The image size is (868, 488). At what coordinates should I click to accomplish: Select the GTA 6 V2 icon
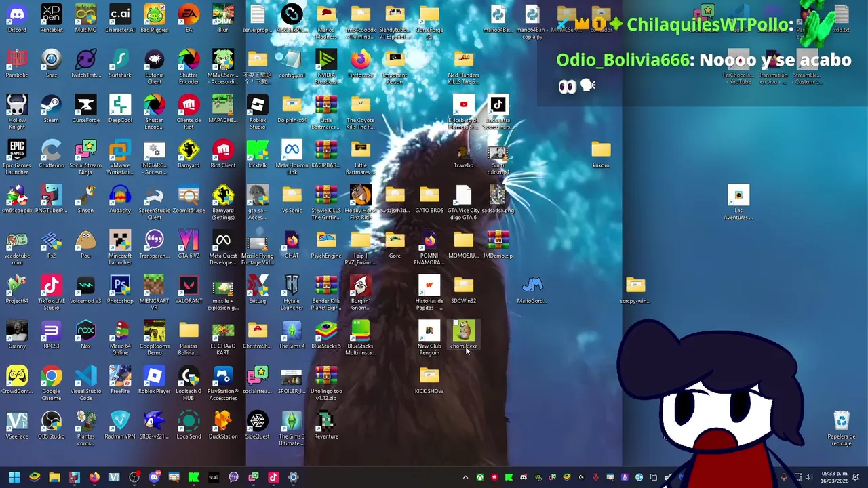[x=189, y=245]
